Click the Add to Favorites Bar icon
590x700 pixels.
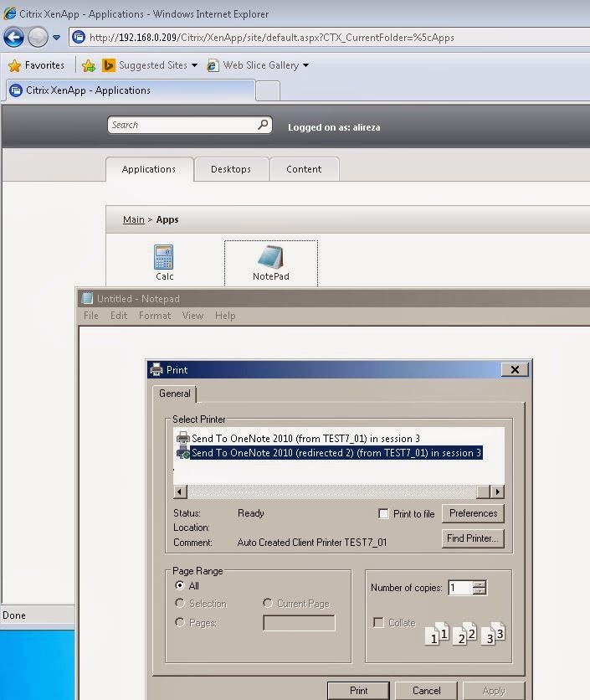coord(89,65)
